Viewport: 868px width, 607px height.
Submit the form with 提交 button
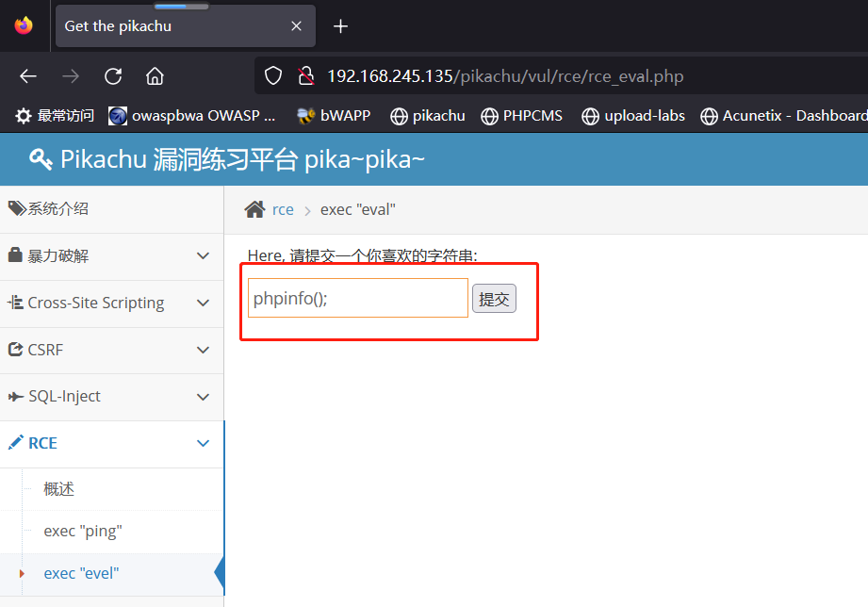(x=494, y=299)
